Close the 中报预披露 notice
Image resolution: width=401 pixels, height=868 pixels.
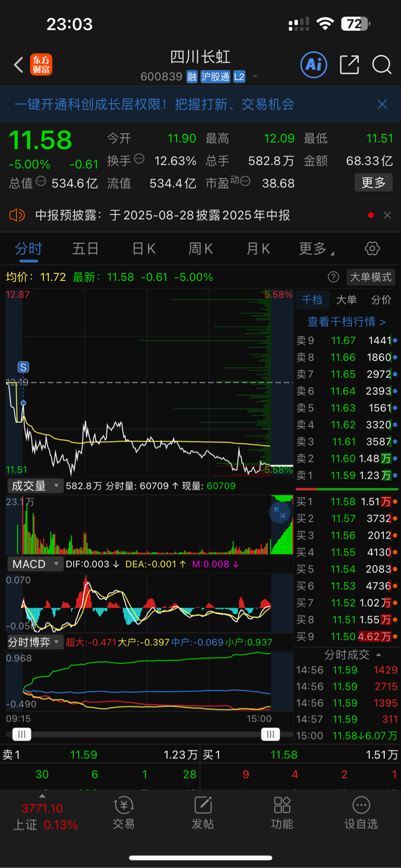click(x=387, y=215)
